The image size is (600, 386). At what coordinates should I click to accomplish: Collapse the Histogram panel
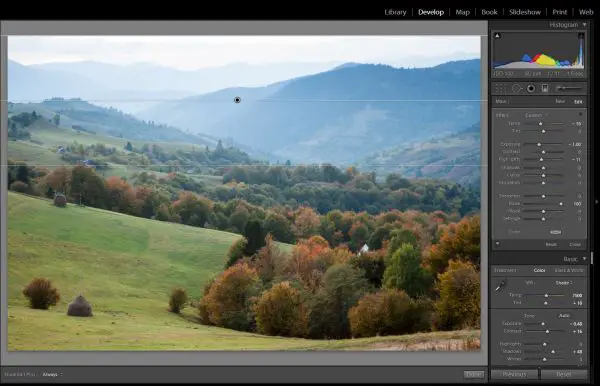click(x=584, y=25)
